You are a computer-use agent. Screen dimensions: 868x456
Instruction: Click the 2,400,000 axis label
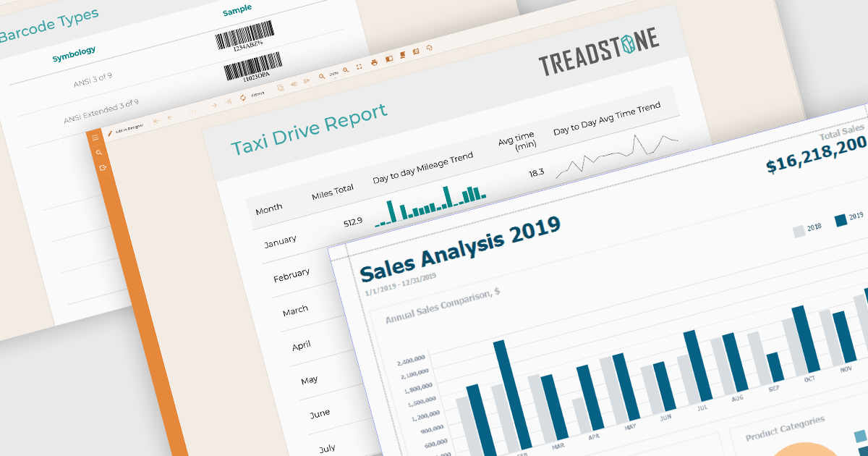coord(412,361)
